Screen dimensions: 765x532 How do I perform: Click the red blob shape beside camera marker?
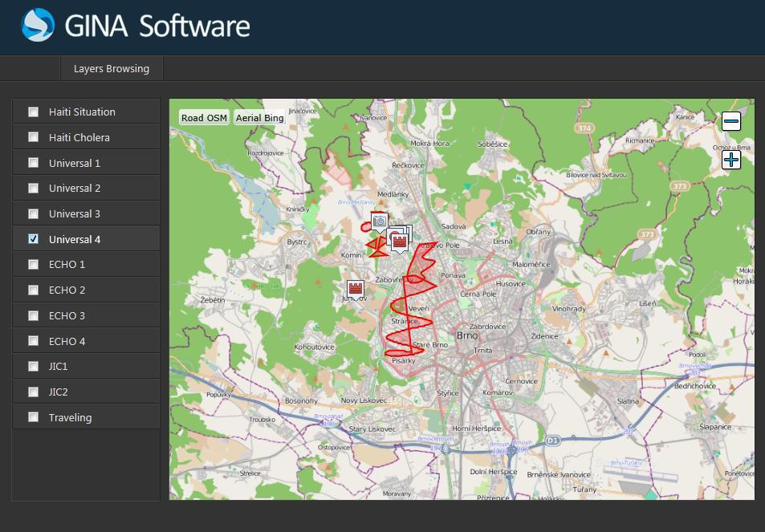click(366, 226)
